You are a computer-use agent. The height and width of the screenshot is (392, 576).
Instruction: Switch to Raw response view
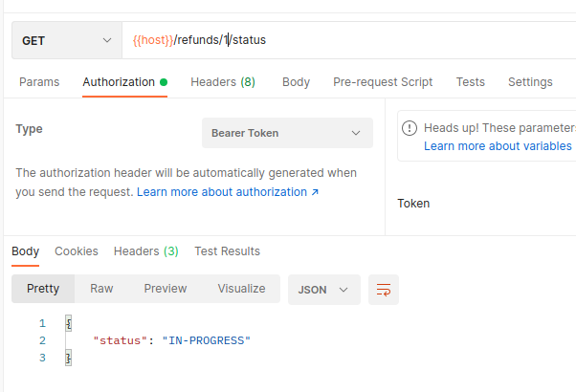[101, 289]
